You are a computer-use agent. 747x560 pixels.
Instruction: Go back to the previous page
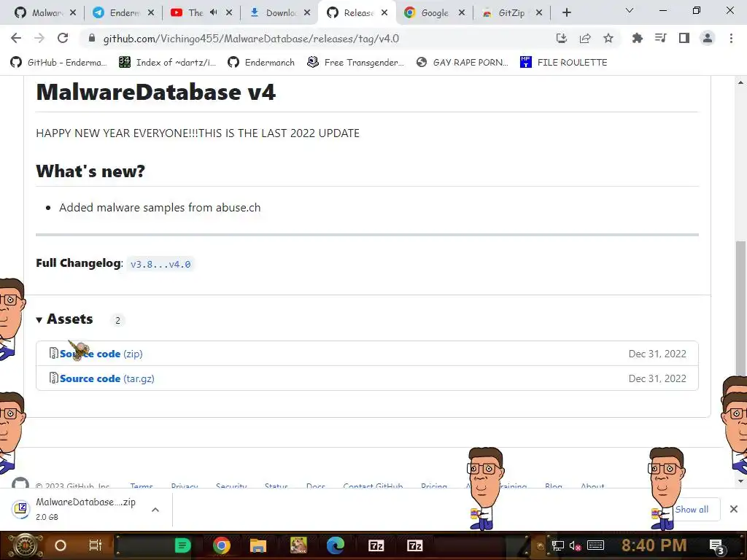coord(16,38)
